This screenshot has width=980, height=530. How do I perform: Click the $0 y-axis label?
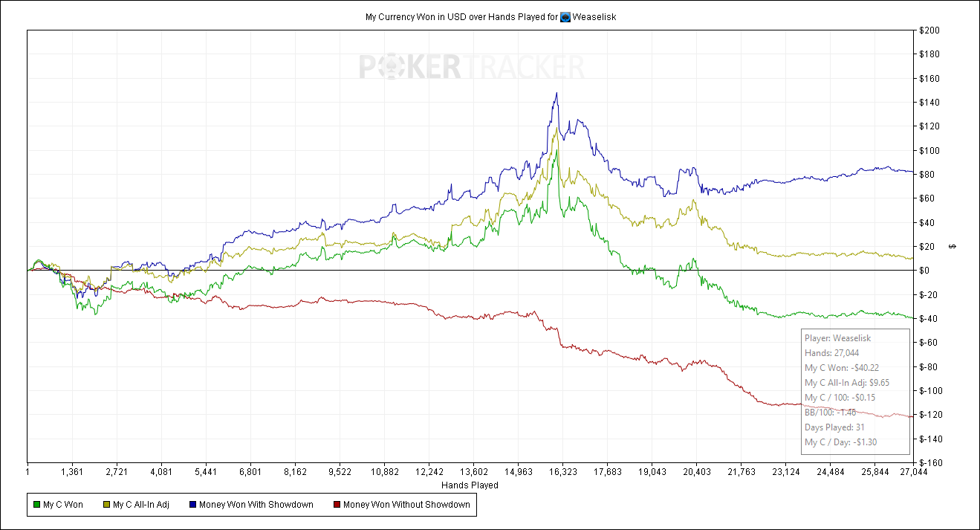pyautogui.click(x=926, y=271)
